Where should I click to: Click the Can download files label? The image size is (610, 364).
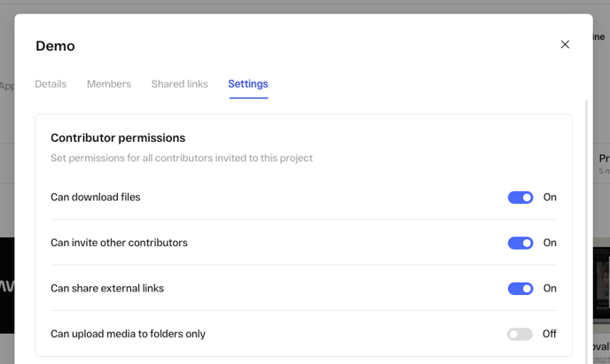[x=96, y=197]
